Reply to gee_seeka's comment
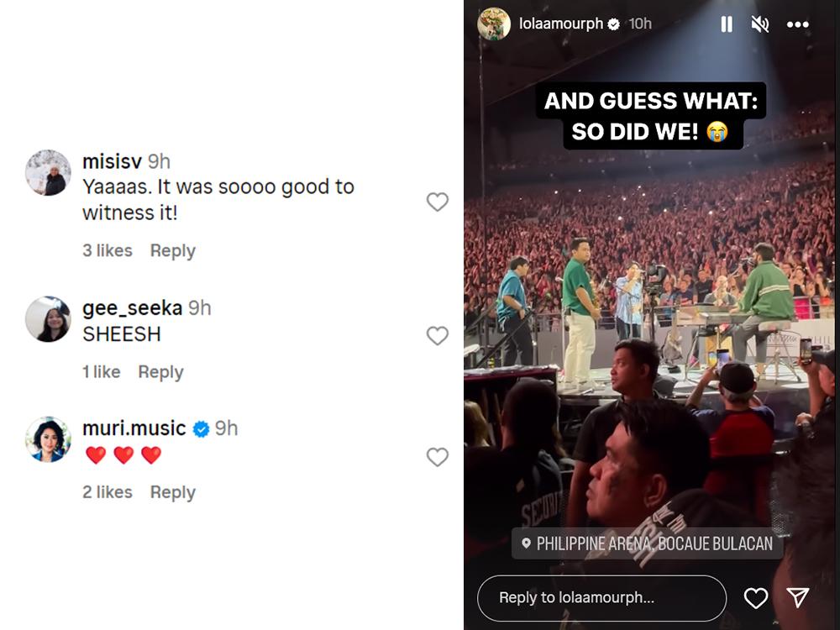Screen dimensions: 840x630 pos(160,371)
